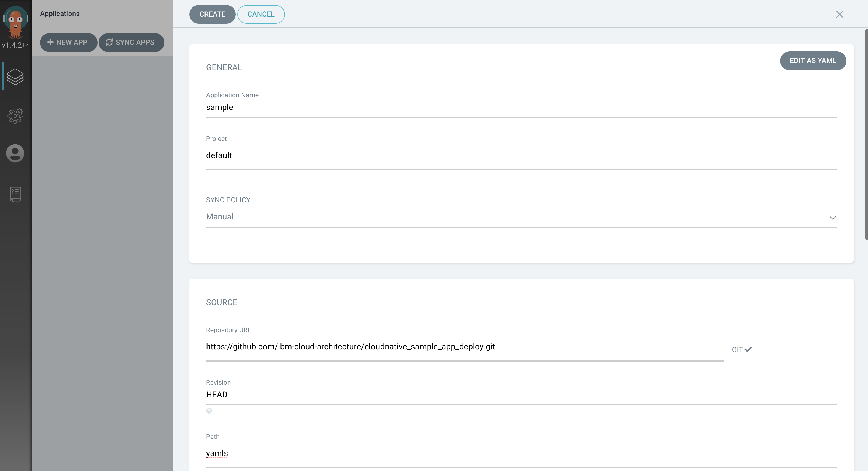
Task: Open the Applications layers icon in sidebar
Action: click(15, 77)
